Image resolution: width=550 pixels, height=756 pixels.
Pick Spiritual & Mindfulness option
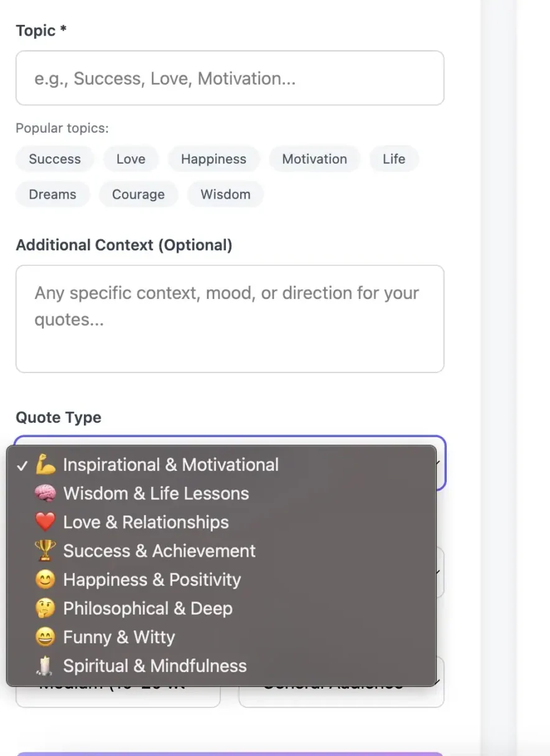(x=155, y=666)
